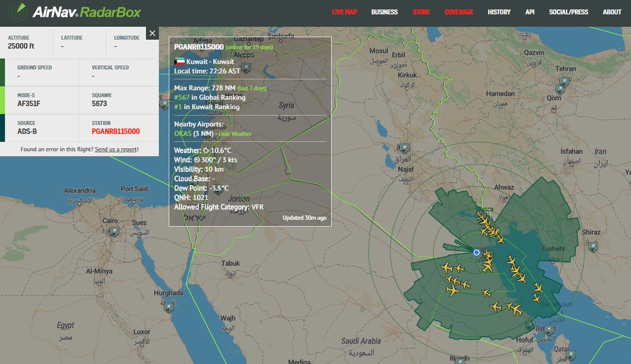Select the station marker at Bahrain
Screen dimensions: 631x364
[x=549, y=330]
